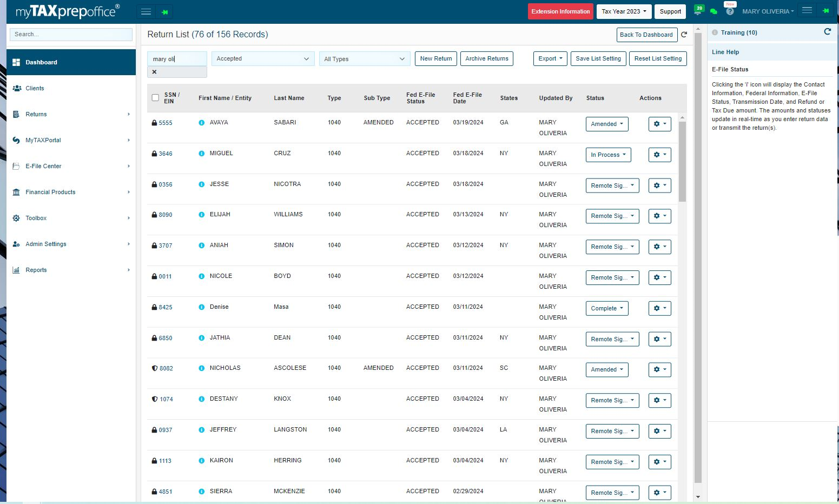
Task: Open Clients in sidebar
Action: [x=71, y=88]
